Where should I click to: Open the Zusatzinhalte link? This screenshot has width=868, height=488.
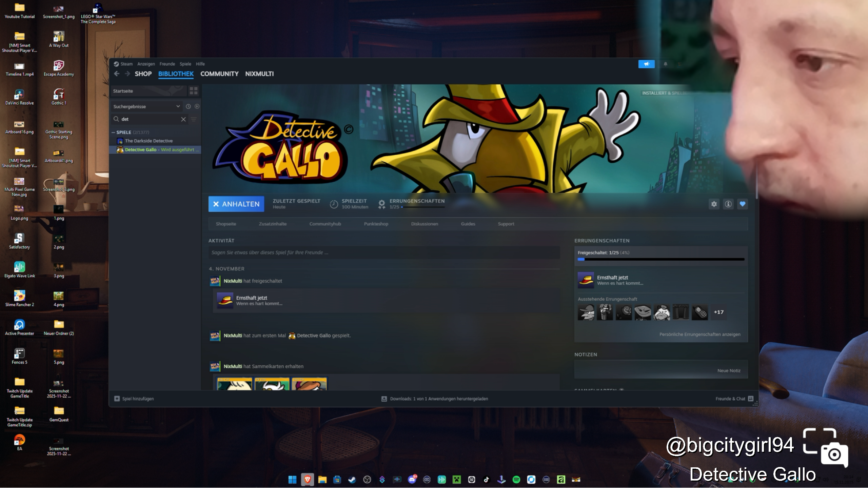pos(273,224)
